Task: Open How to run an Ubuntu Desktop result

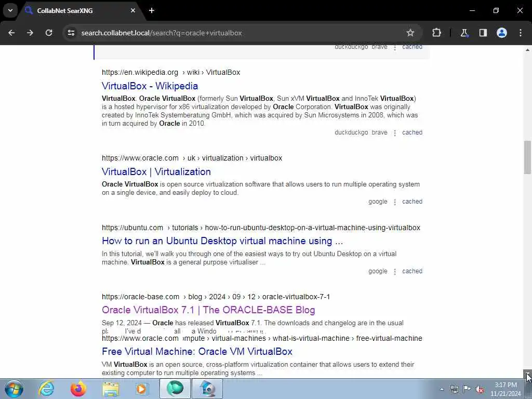Action: coord(222,241)
